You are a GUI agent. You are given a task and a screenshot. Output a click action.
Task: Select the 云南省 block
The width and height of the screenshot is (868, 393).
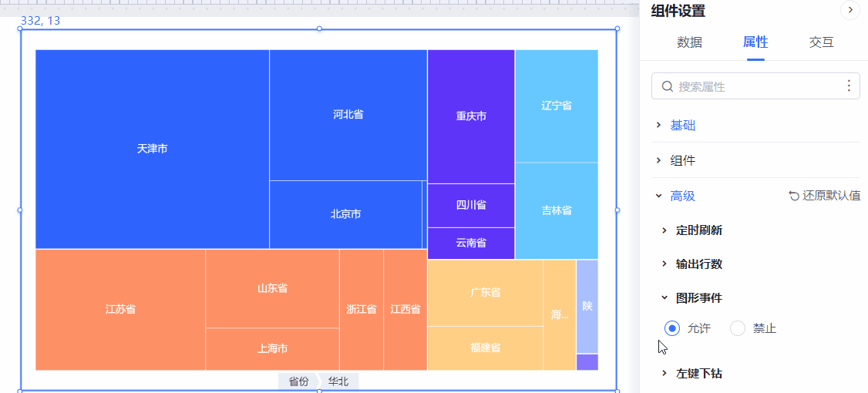[471, 243]
